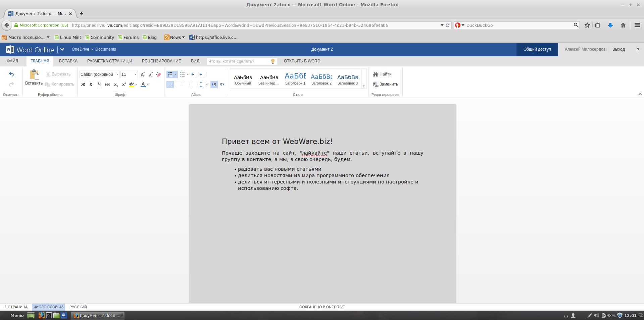This screenshot has height=320, width=644.
Task: Open line spacing options
Action: click(202, 85)
